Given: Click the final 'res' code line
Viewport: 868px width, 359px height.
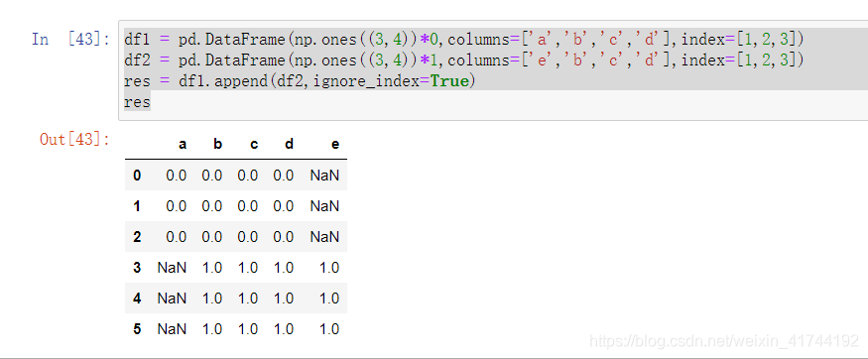Looking at the screenshot, I should pos(137,102).
